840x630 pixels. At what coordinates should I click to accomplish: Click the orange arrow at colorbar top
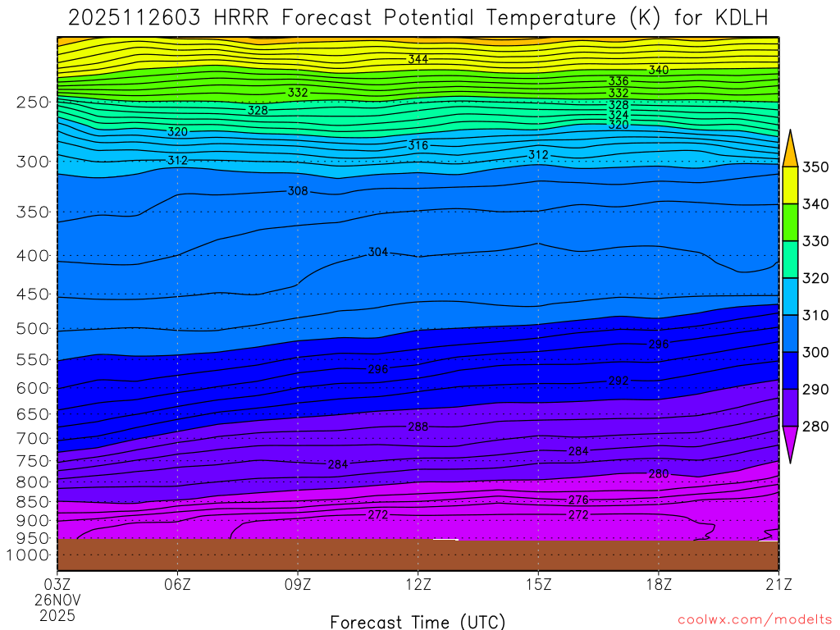(790, 148)
